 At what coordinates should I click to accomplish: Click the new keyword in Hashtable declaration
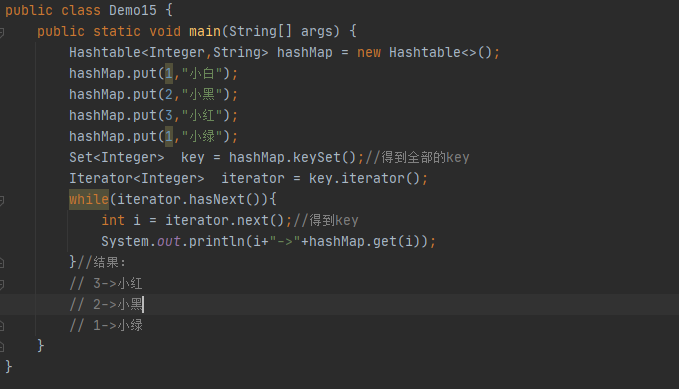point(369,52)
